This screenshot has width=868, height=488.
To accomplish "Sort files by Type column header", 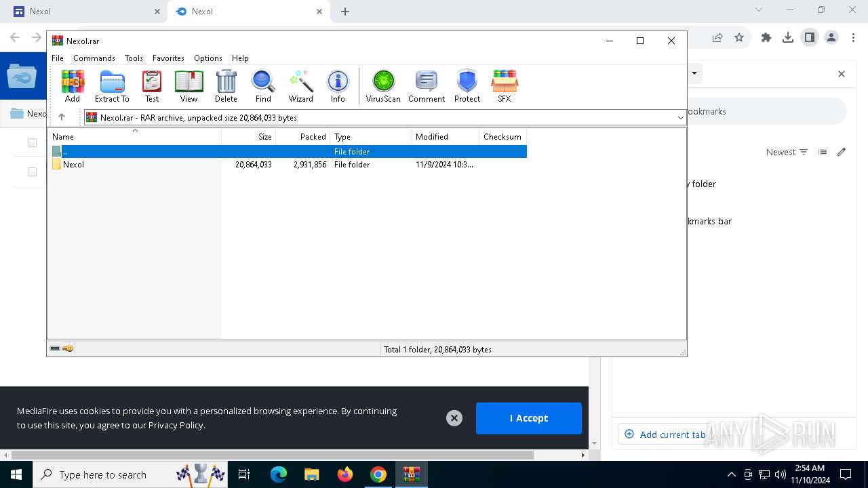I will [371, 137].
